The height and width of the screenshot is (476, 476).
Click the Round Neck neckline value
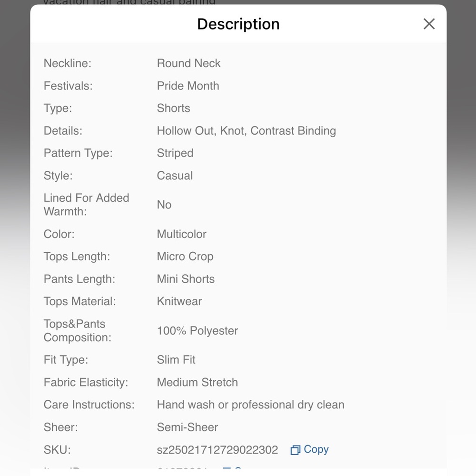[188, 63]
